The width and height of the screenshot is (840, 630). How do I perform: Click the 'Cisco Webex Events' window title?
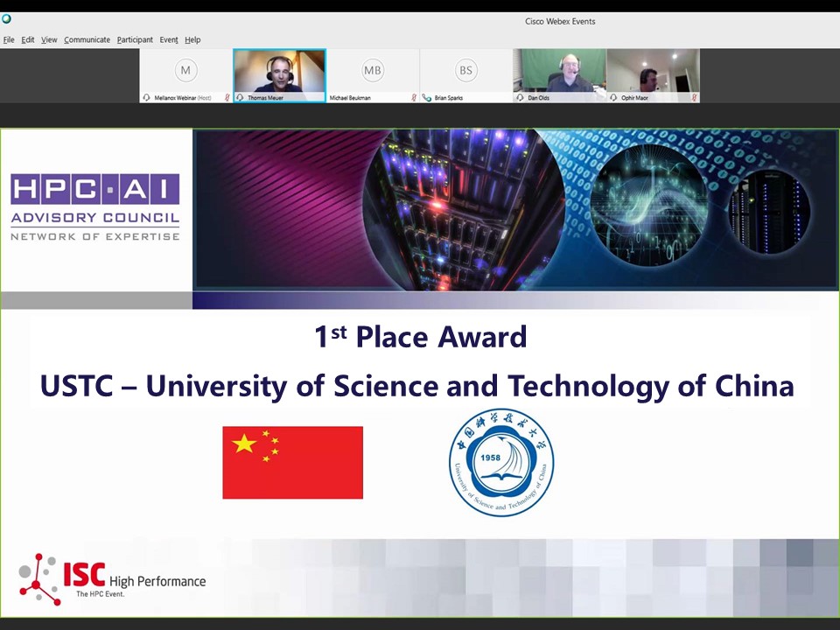pos(560,21)
